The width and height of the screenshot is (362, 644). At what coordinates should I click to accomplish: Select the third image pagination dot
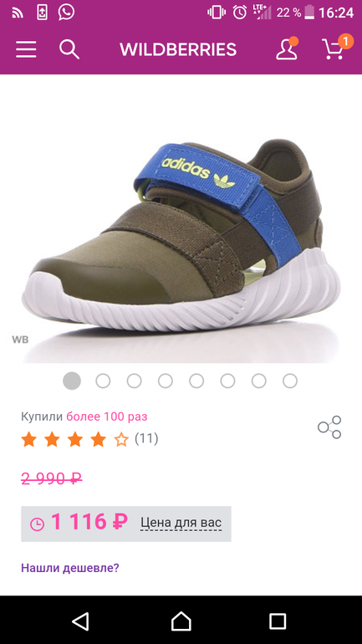click(x=135, y=381)
